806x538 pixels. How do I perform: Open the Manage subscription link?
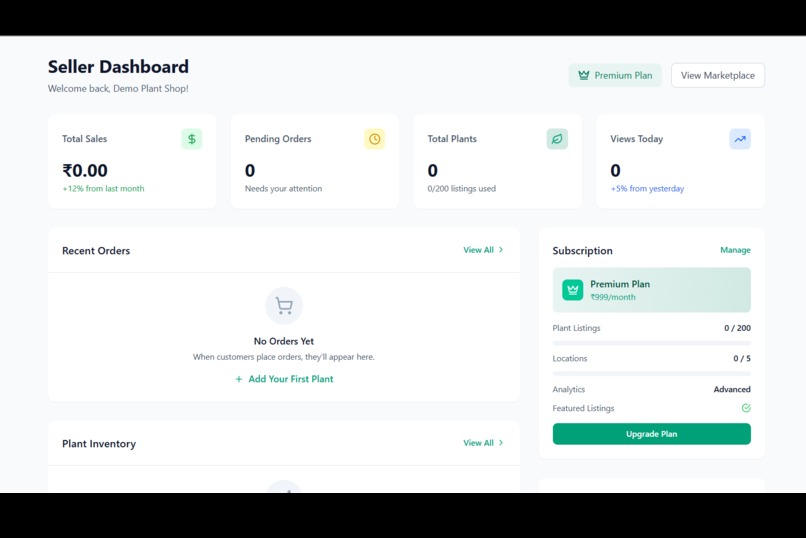tap(735, 250)
